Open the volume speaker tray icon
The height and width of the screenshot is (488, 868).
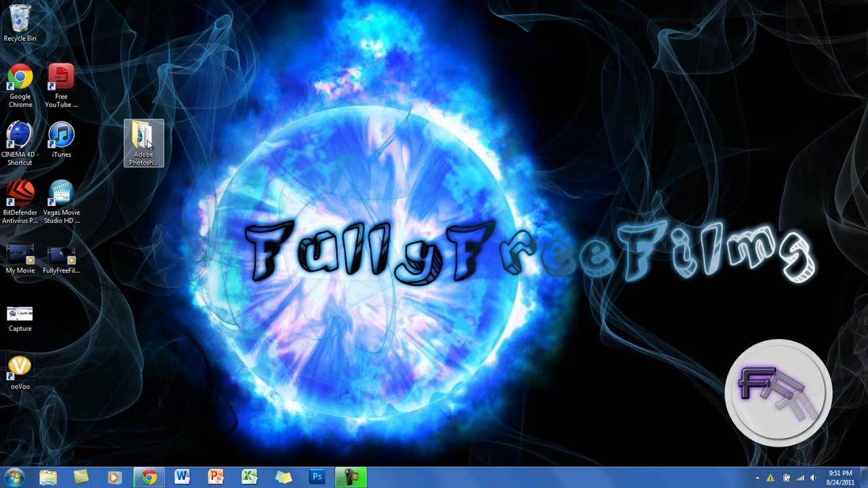pos(812,478)
